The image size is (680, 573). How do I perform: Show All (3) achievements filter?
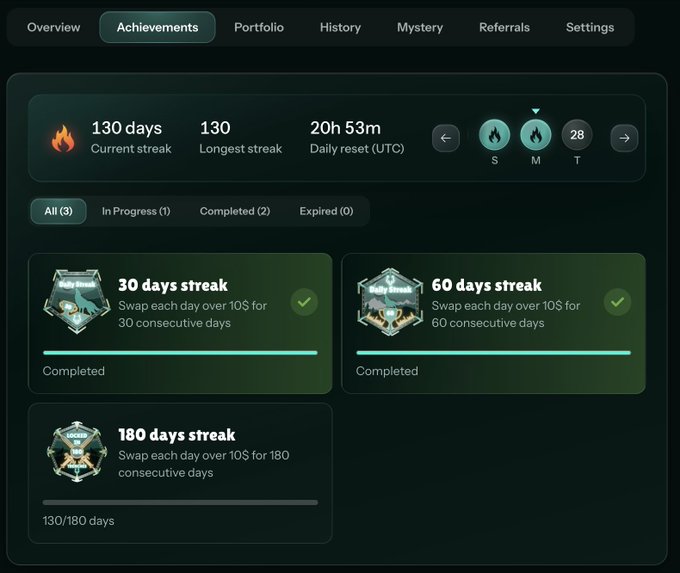(x=59, y=211)
